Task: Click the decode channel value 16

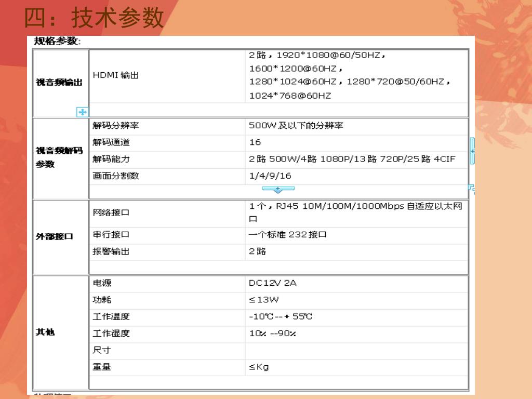Action: [255, 142]
